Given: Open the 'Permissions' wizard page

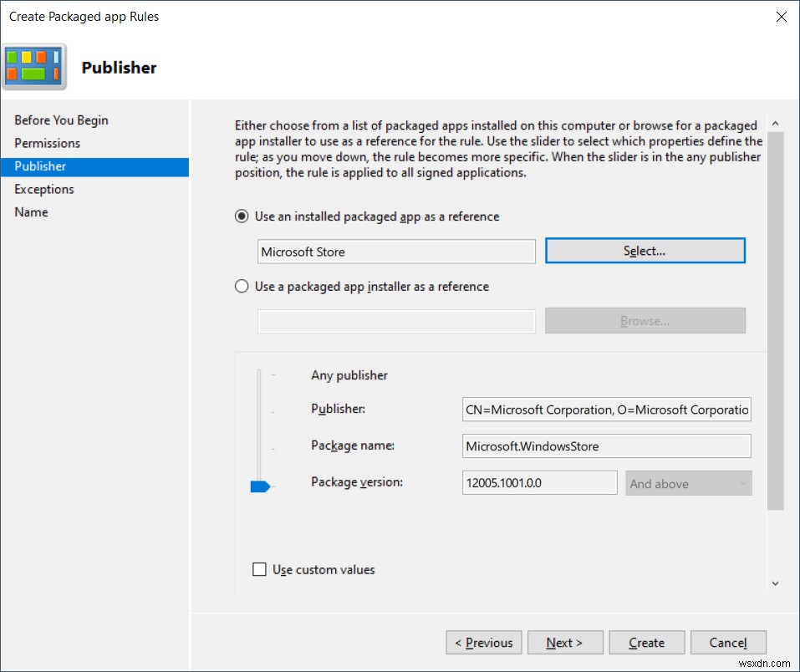Looking at the screenshot, I should (x=47, y=143).
